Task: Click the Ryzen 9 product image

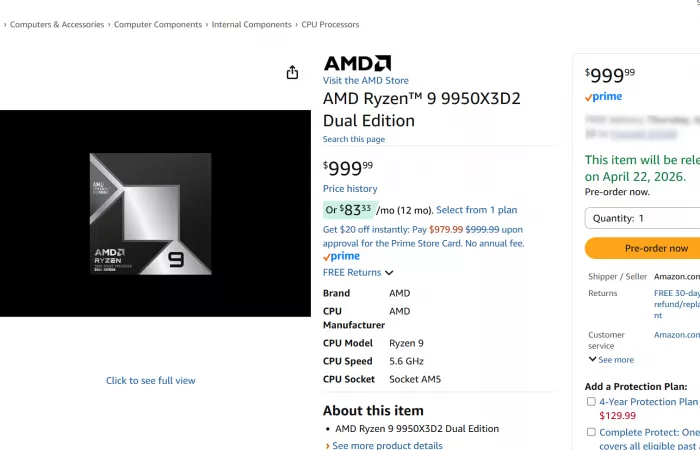Action: pyautogui.click(x=150, y=213)
